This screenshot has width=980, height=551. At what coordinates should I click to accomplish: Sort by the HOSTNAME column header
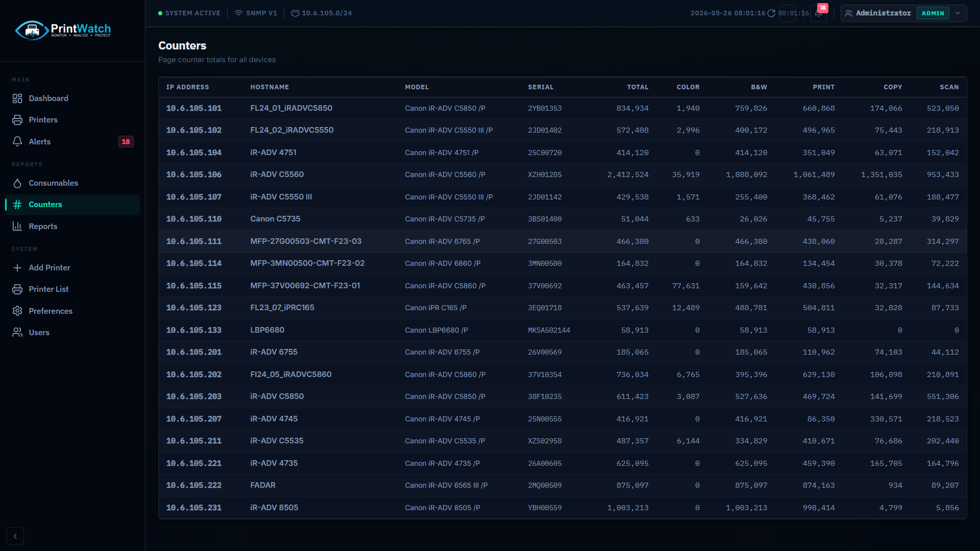tap(269, 87)
